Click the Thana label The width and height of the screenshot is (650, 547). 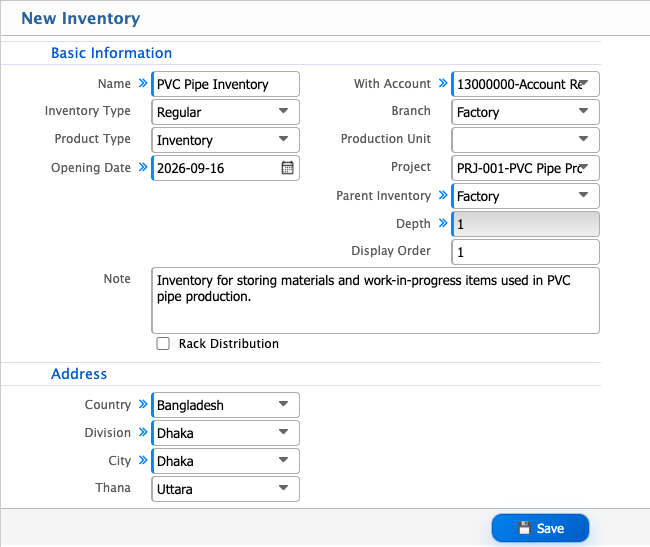coord(113,488)
